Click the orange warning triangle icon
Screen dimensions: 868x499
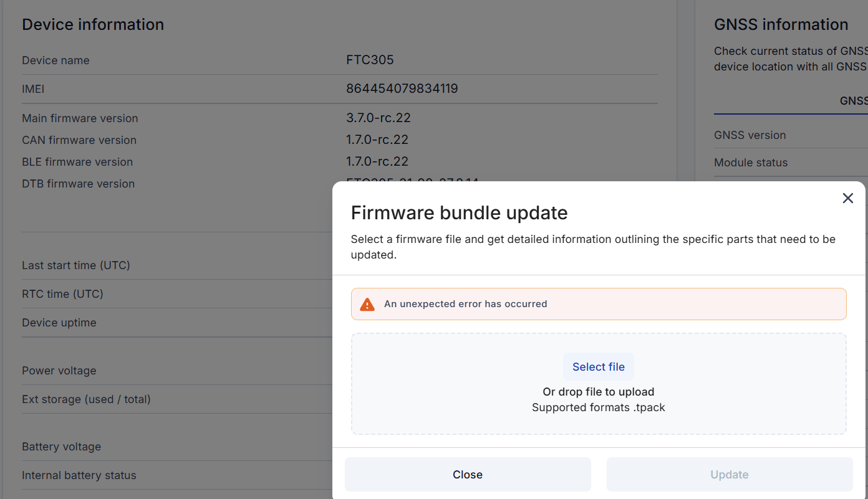pyautogui.click(x=367, y=304)
